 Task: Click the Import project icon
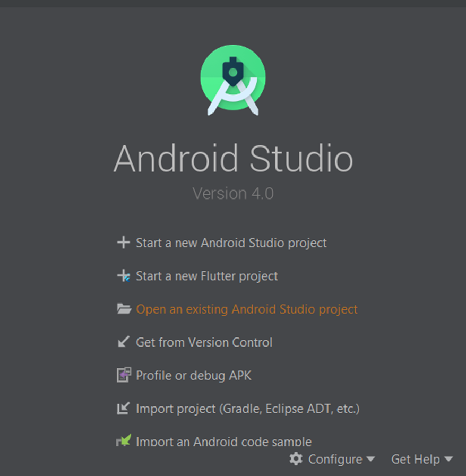point(123,408)
